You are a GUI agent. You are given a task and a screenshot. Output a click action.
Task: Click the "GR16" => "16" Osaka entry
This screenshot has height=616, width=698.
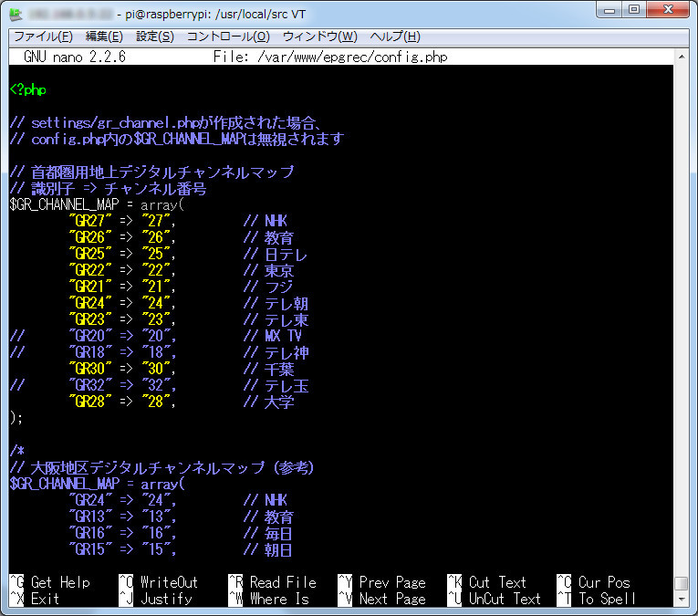point(122,533)
